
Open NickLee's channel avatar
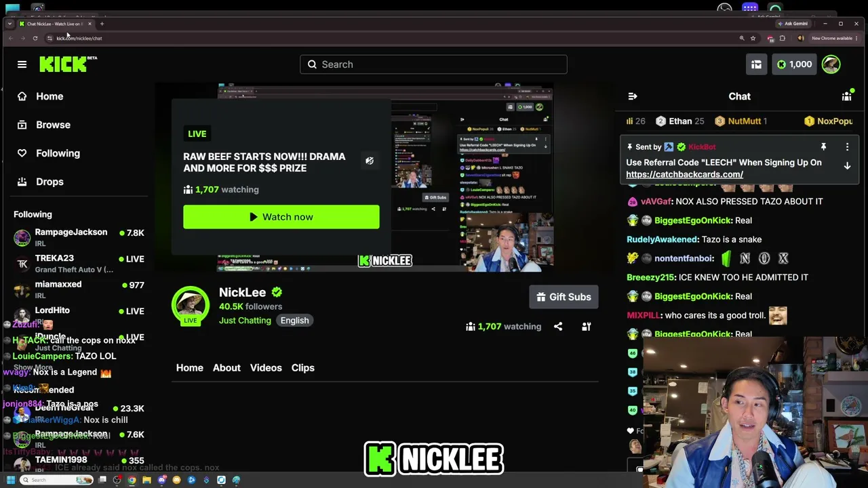(x=191, y=306)
